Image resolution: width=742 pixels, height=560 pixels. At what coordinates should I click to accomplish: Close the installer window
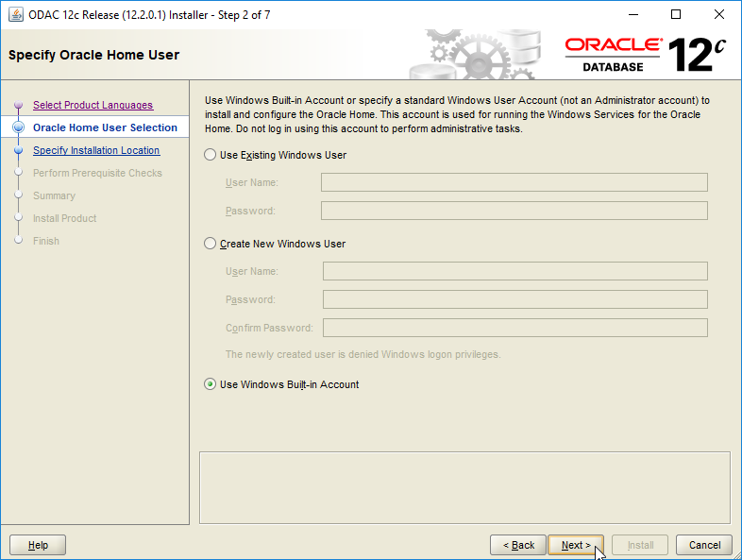click(x=719, y=15)
